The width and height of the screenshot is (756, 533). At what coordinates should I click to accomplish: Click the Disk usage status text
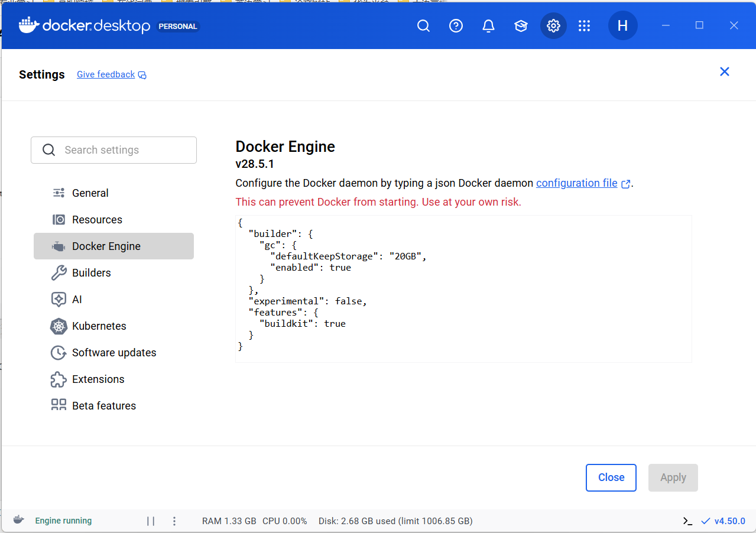[x=395, y=521]
